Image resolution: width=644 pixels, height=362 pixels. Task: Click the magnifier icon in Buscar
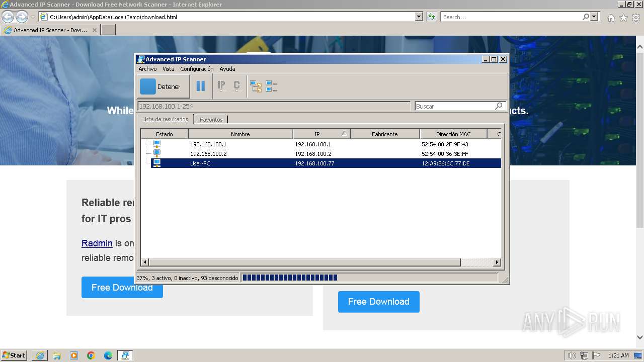[x=499, y=106]
